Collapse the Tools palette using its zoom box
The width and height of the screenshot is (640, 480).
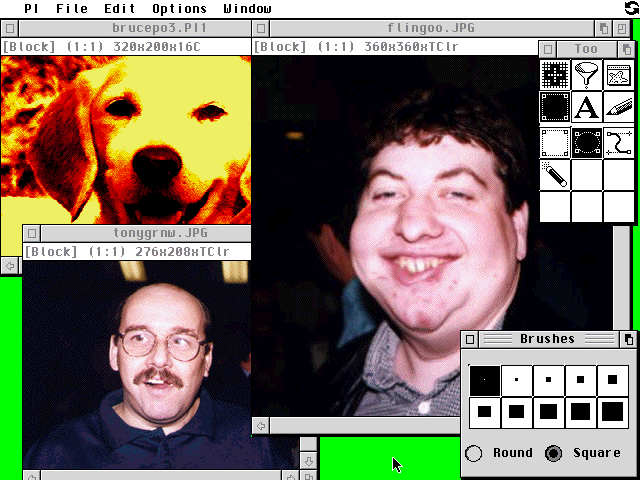626,48
